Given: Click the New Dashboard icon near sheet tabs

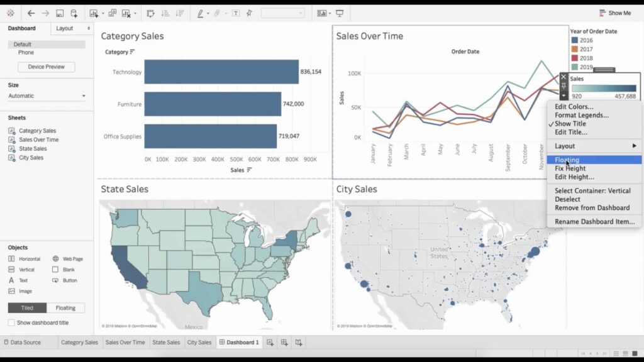Looking at the screenshot, I should (x=283, y=343).
